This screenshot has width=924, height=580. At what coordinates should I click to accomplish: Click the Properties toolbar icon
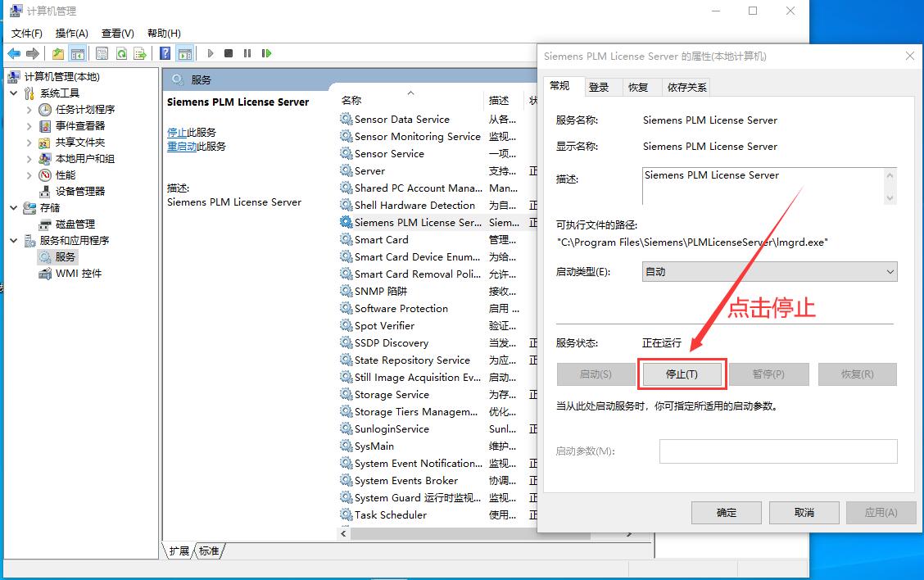[x=102, y=53]
